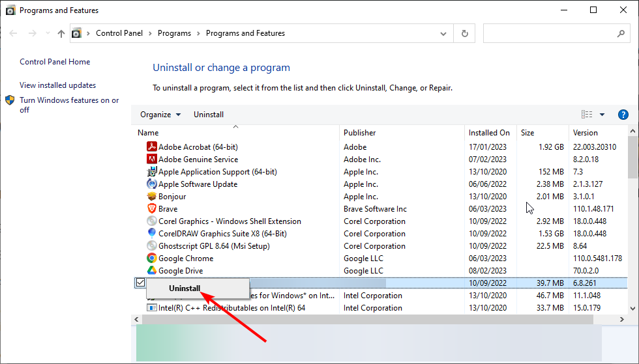Image resolution: width=639 pixels, height=364 pixels.
Task: Expand the chevron after Programs breadcrumb
Action: pyautogui.click(x=198, y=33)
